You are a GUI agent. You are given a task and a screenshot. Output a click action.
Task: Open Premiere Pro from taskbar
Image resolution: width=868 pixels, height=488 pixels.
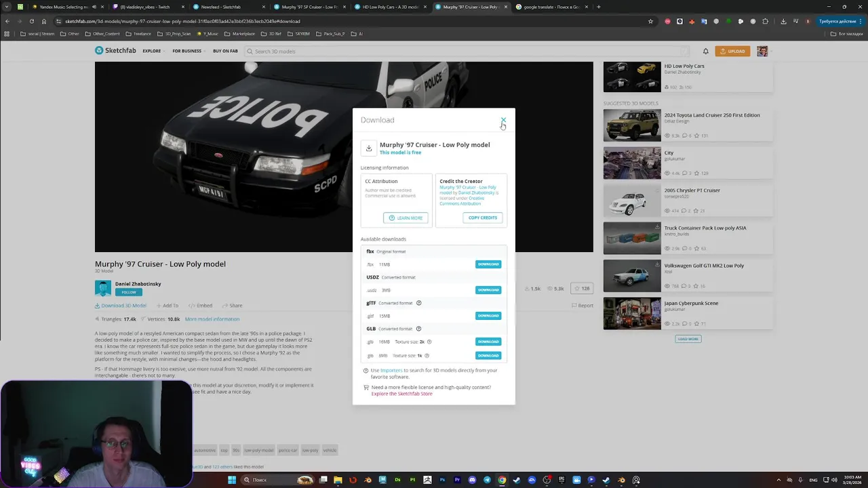coord(457,480)
